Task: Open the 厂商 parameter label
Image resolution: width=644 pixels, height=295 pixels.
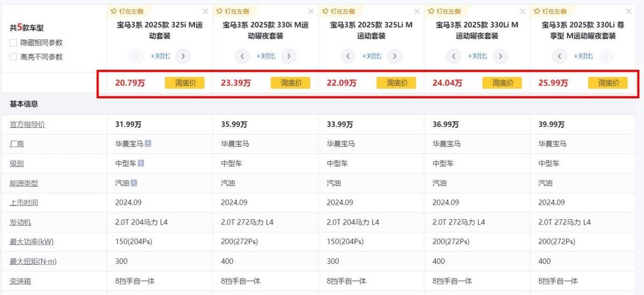Action: pos(17,144)
